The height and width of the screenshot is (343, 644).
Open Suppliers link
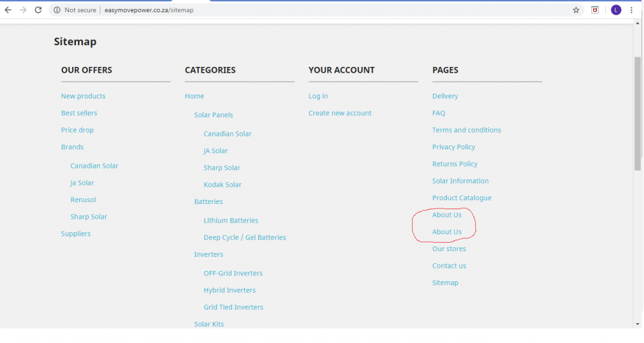click(75, 234)
